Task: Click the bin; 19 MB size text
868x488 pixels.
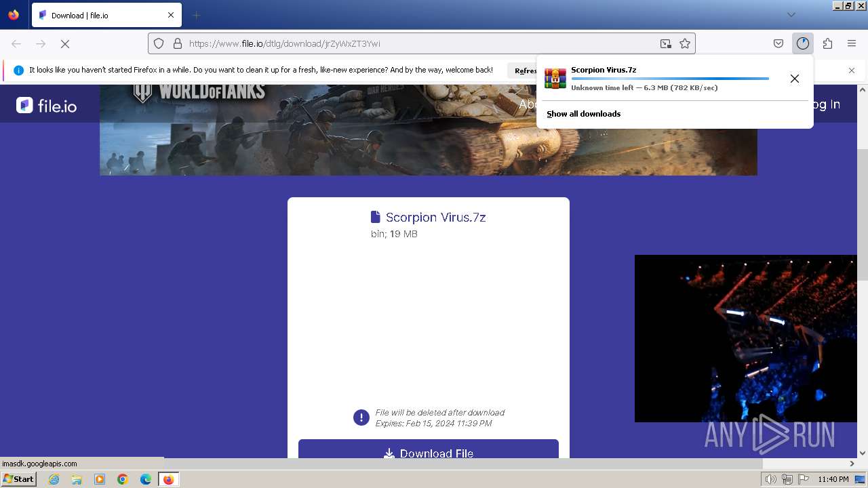Action: [394, 234]
